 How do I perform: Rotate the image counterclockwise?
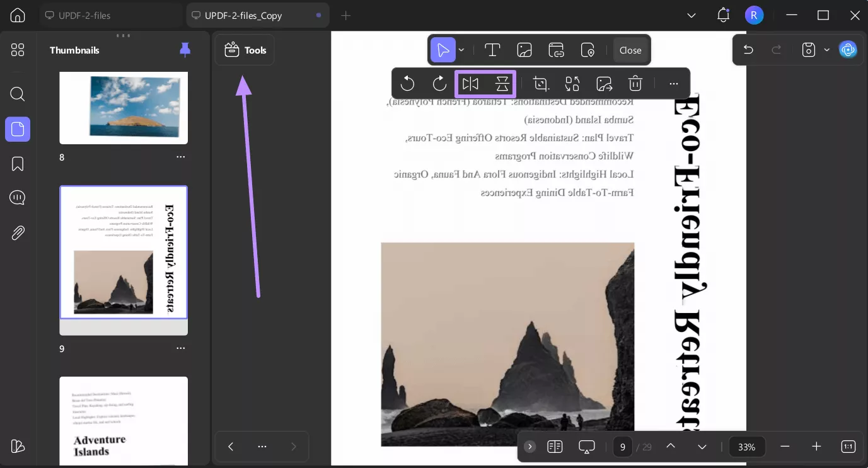[408, 83]
